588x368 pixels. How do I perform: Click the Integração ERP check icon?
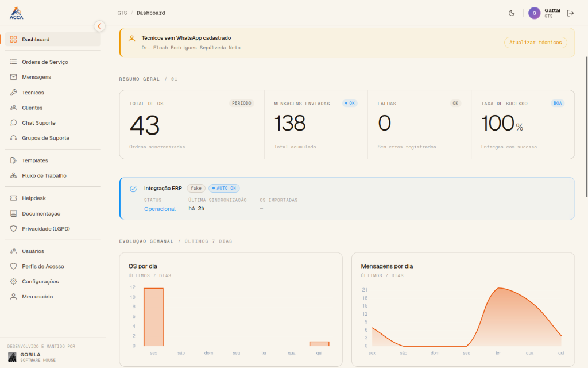point(133,189)
